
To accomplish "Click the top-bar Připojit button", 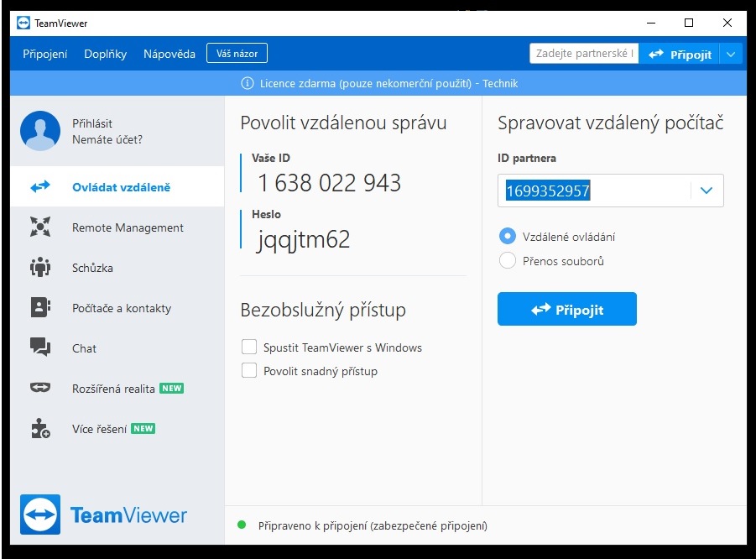I will pyautogui.click(x=680, y=54).
